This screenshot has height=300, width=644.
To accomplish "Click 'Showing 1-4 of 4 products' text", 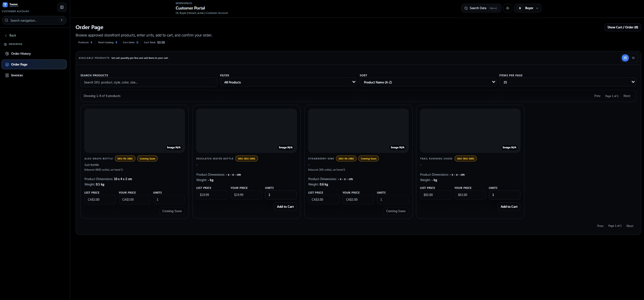I will (x=102, y=96).
